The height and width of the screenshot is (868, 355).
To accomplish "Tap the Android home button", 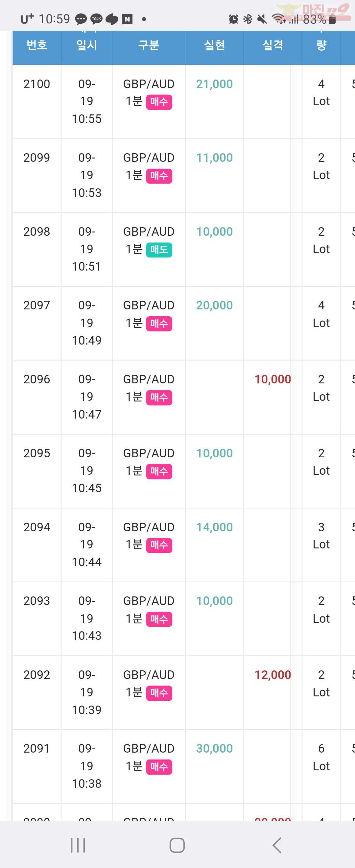I will [177, 845].
